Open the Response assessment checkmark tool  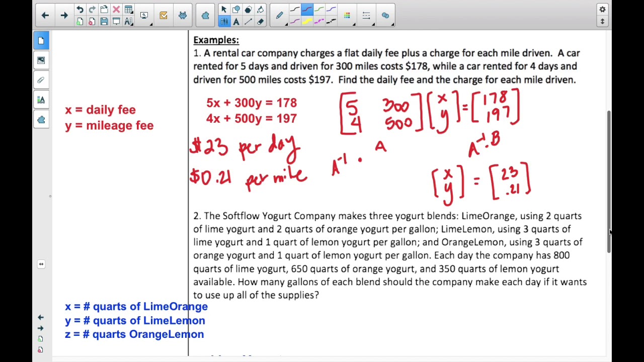tap(164, 16)
